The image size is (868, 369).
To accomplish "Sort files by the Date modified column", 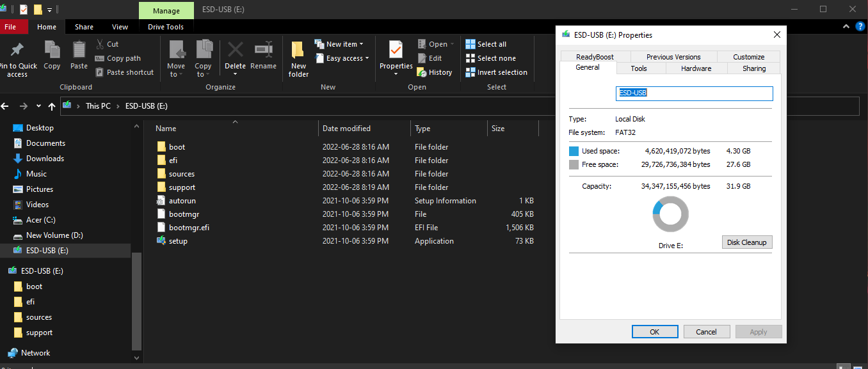I will click(x=346, y=129).
